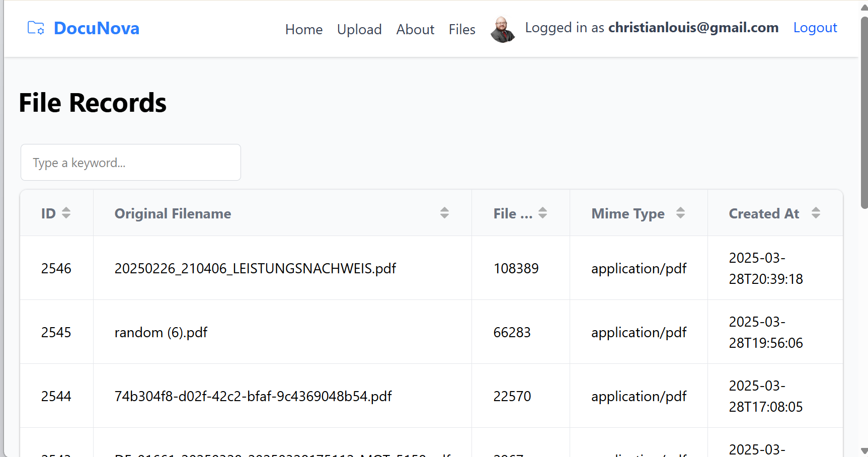Screen dimensions: 868x457
Task: Click the Created At header label
Action: pos(764,213)
